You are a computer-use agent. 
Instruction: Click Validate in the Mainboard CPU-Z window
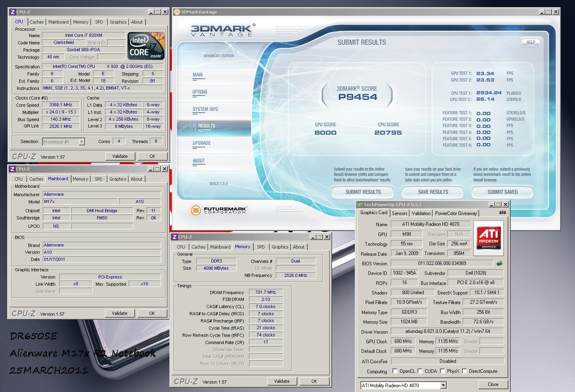119,313
